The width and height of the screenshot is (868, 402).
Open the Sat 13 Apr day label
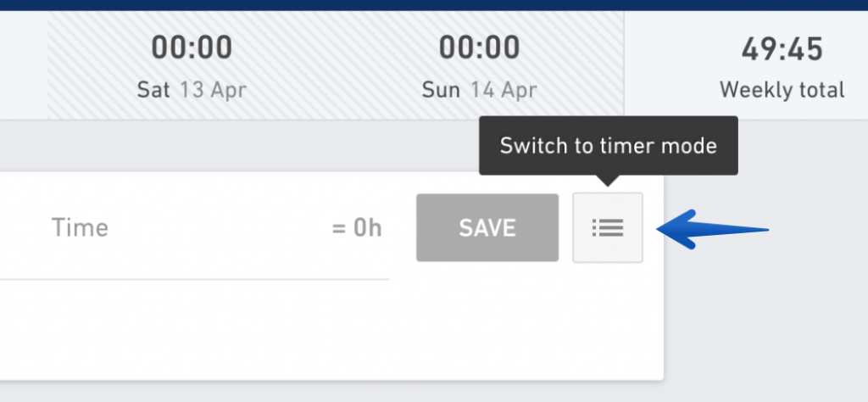coord(192,90)
